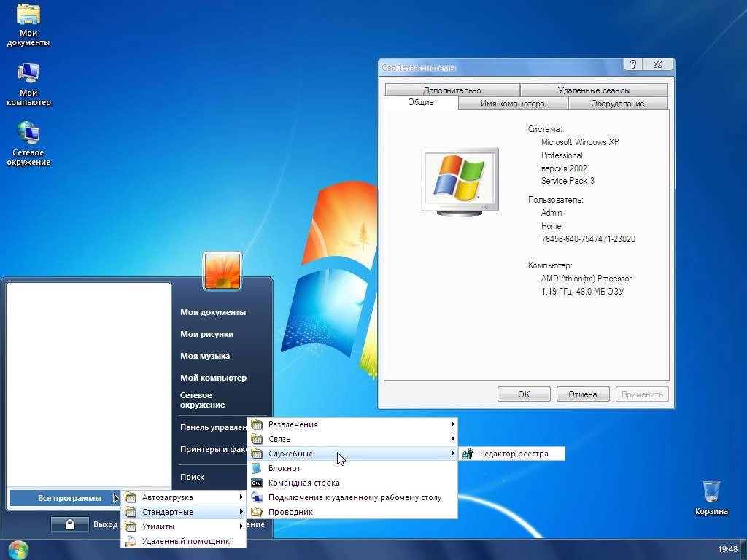The height and width of the screenshot is (560, 747).
Task: Click the user picture with orange flower
Action: (x=222, y=271)
